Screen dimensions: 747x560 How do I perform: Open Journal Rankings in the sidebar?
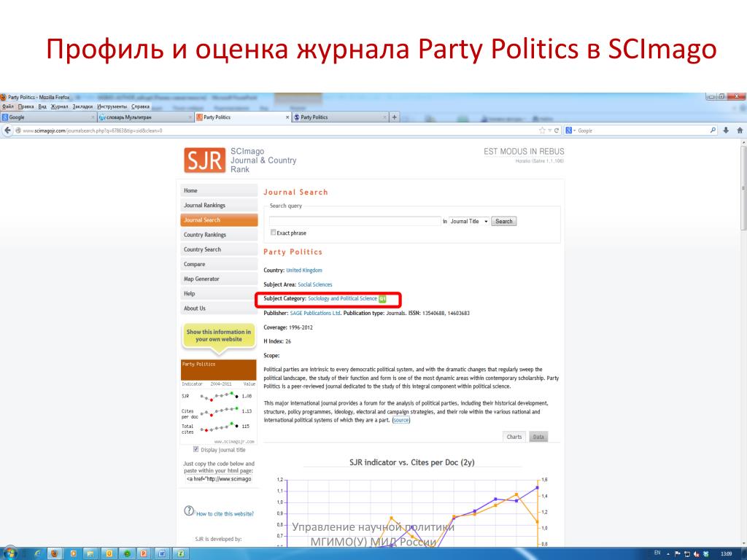coord(219,205)
